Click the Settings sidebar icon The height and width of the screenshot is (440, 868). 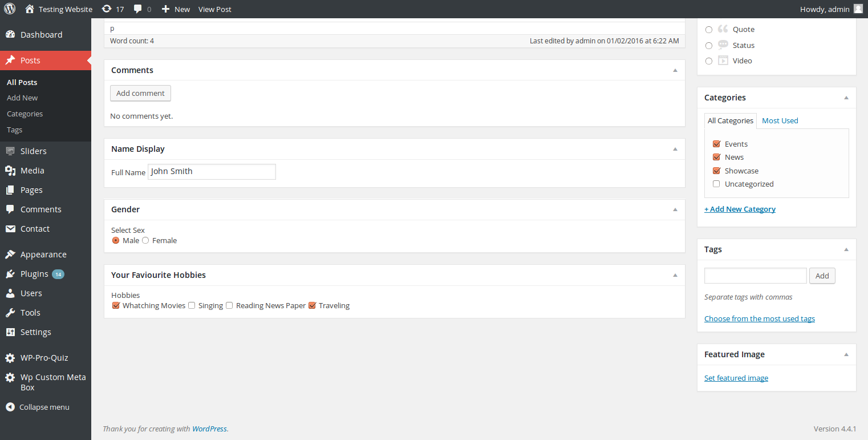[x=10, y=332]
